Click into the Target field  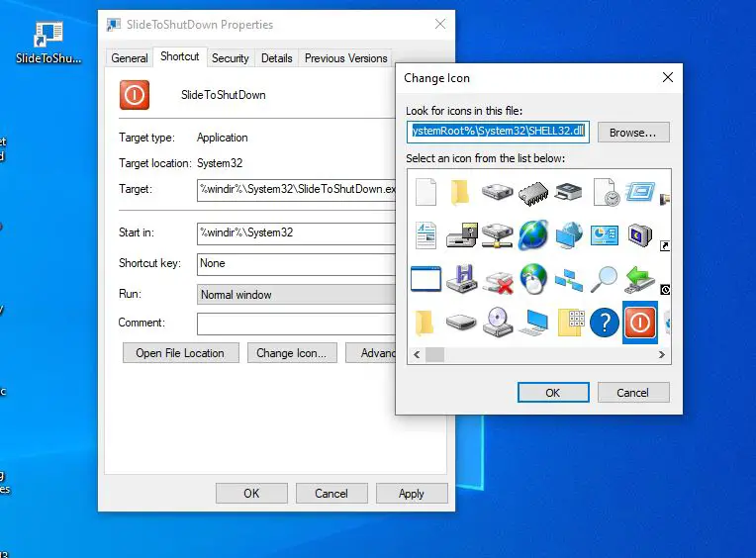[x=297, y=190]
